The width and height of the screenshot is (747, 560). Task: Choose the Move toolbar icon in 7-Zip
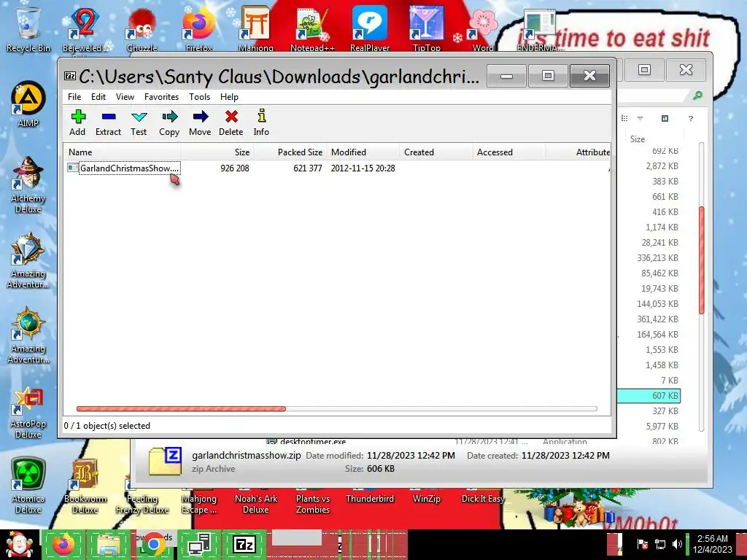(200, 122)
